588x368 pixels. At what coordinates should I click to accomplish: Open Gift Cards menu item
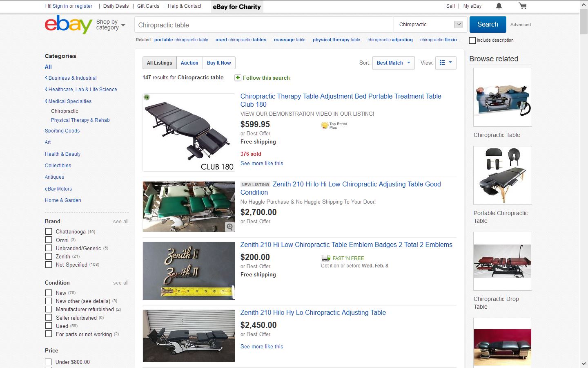coord(148,6)
